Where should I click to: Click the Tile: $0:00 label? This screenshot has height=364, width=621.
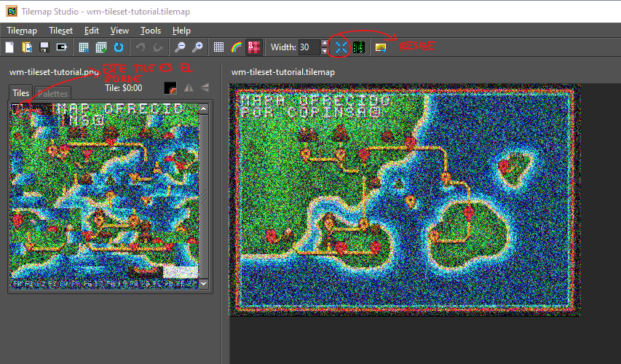coord(124,88)
